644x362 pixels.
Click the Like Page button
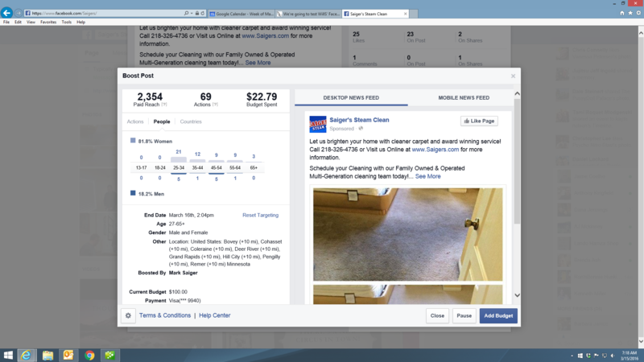[479, 121]
